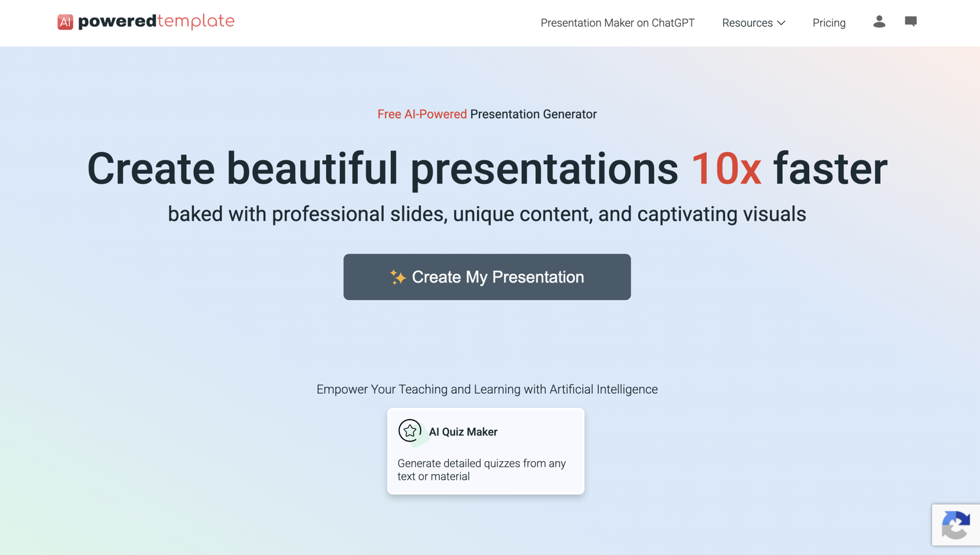The image size is (980, 555).
Task: Click the 'baked with professional slides' subheading
Action: (487, 214)
